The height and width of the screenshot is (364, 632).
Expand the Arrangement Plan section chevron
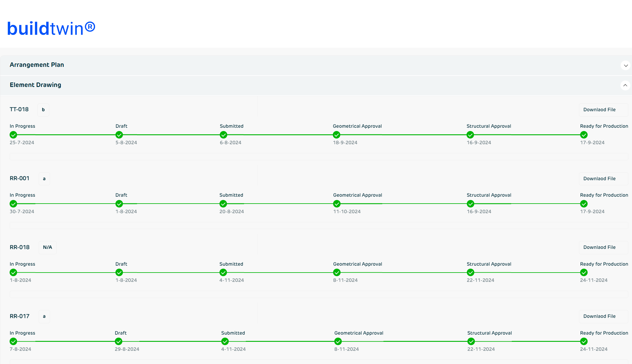pyautogui.click(x=625, y=65)
